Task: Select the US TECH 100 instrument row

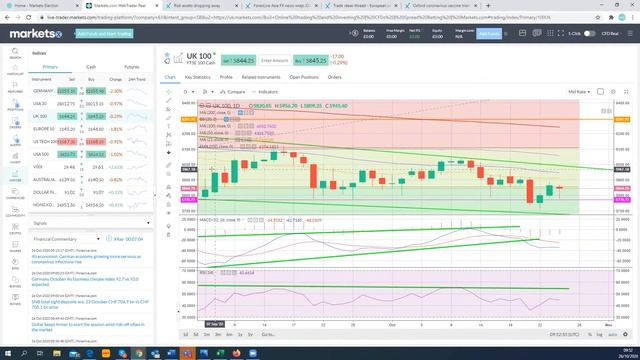Action: click(91, 142)
